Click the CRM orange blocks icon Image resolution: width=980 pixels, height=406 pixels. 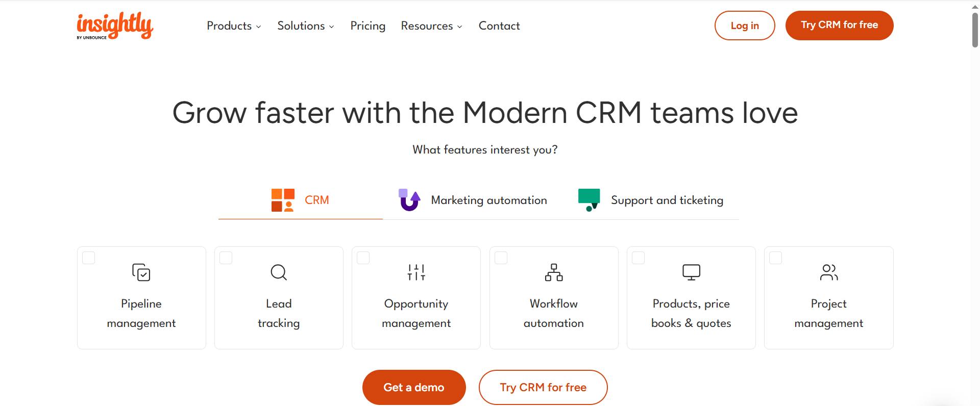(283, 200)
